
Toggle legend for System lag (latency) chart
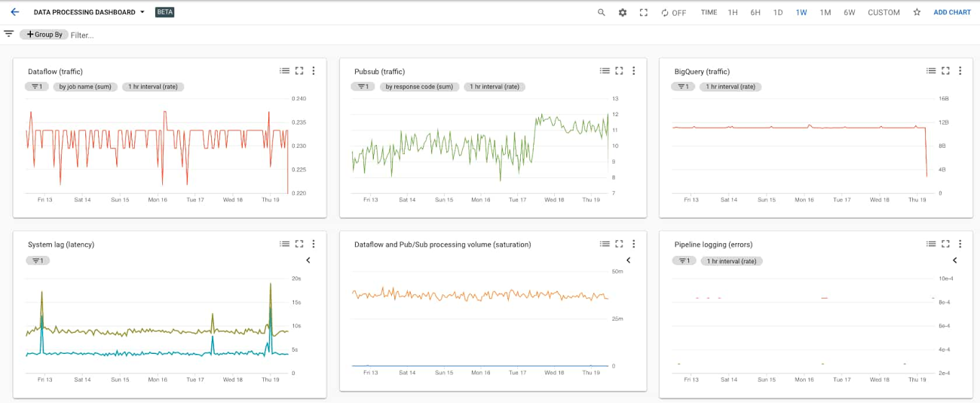(284, 244)
